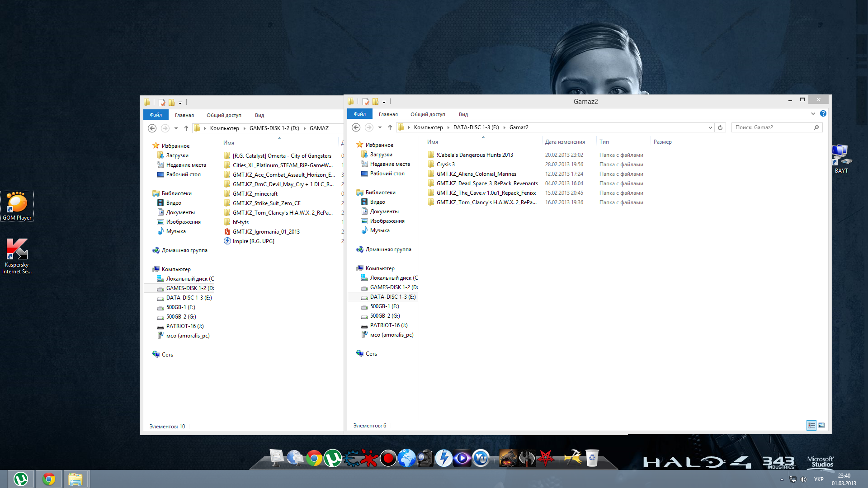Image resolution: width=868 pixels, height=488 pixels.
Task: Click the УКР language indicator
Action: click(x=819, y=479)
